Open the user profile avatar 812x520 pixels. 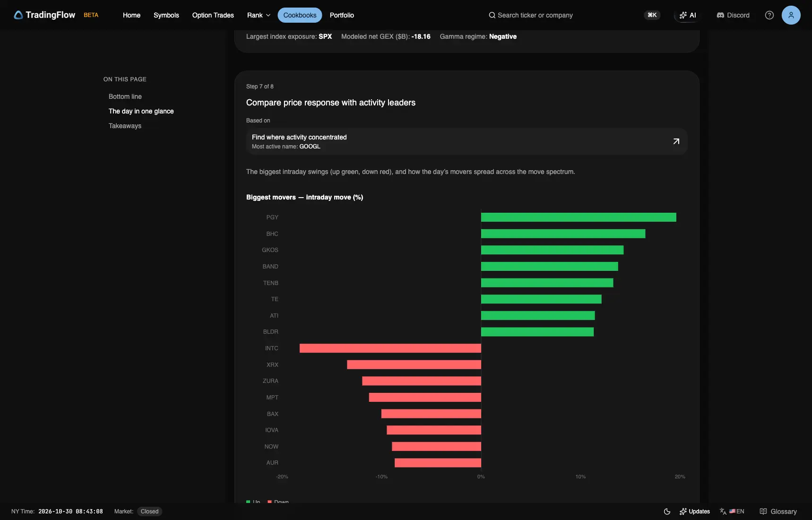click(791, 15)
